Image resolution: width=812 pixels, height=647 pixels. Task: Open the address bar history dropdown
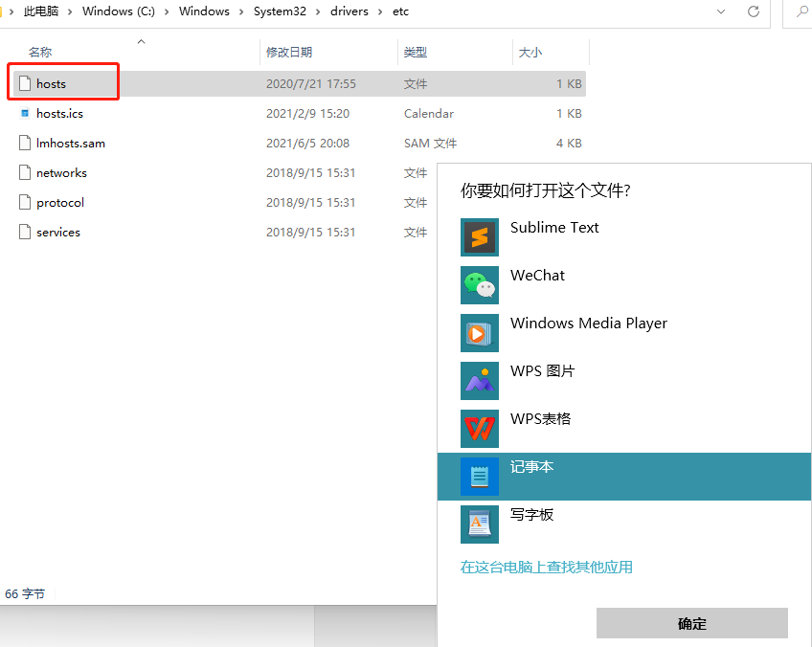coord(721,11)
